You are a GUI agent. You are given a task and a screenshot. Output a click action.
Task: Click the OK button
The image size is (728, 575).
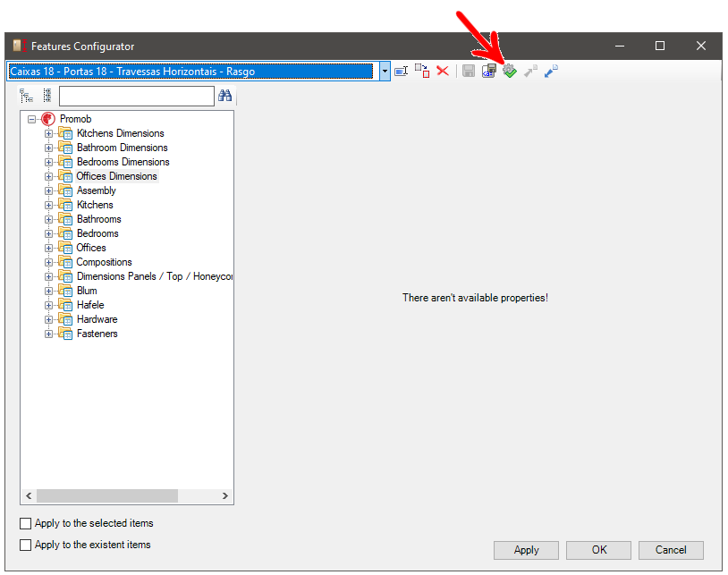click(598, 550)
